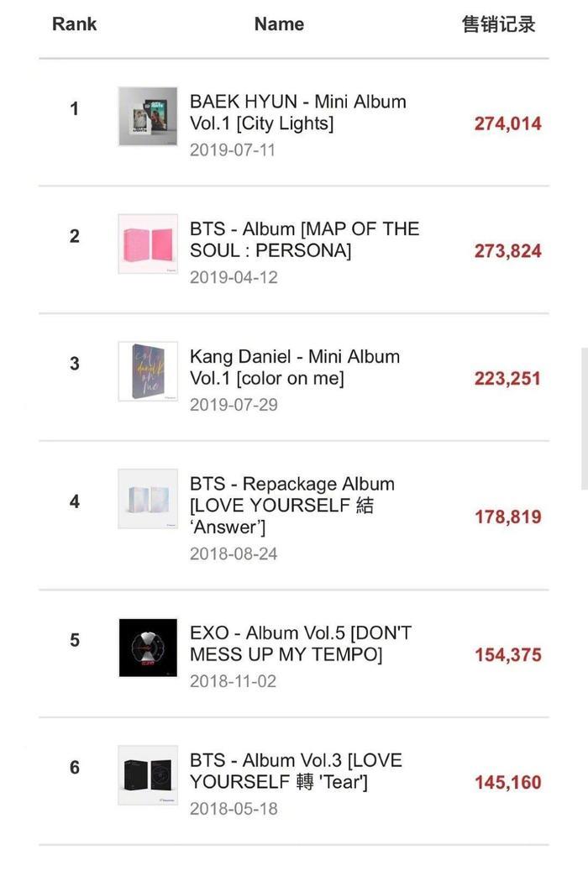Click sales figure 274,014
The image size is (588, 871).
(x=507, y=123)
